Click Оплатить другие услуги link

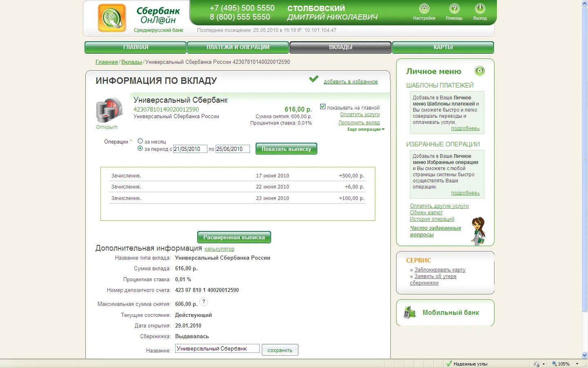pos(439,206)
